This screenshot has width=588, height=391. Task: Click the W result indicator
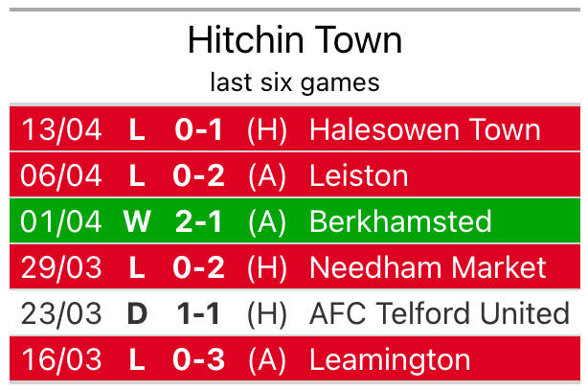click(x=137, y=221)
